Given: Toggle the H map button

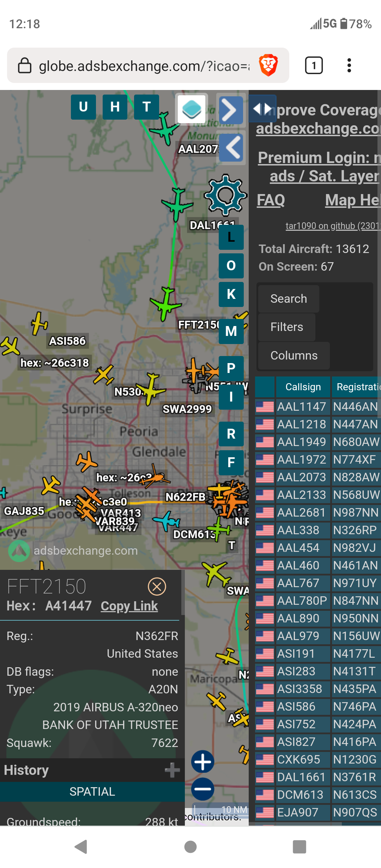Looking at the screenshot, I should 115,107.
